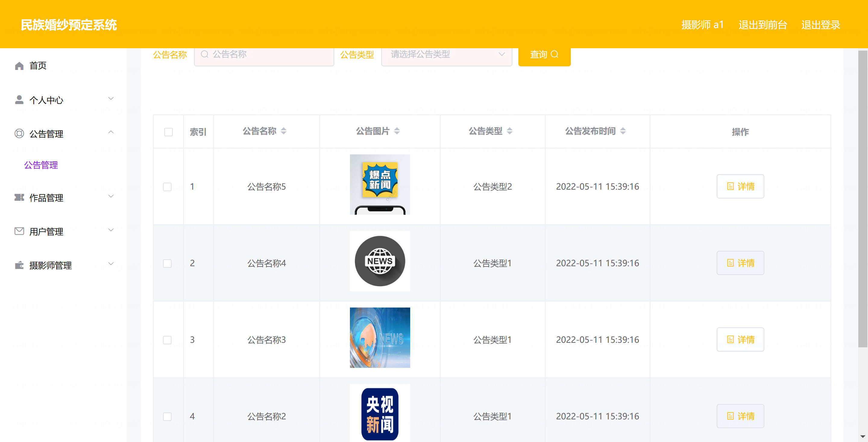The height and width of the screenshot is (442, 868).
Task: Collapse the 公告管理 menu chevron
Action: coord(111,132)
